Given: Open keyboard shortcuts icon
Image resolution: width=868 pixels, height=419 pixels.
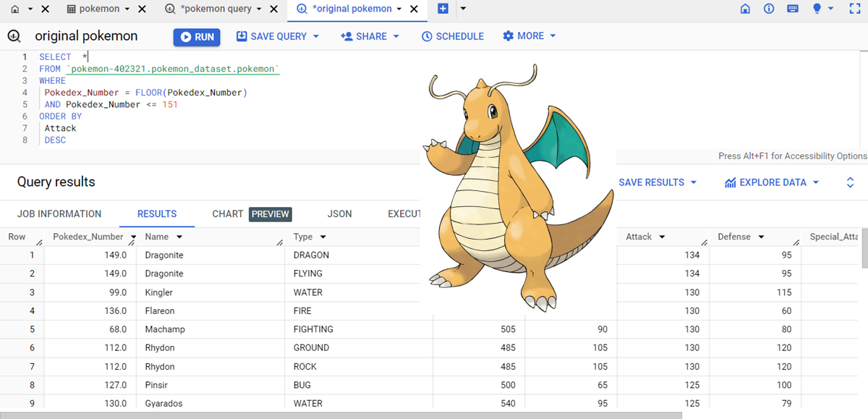Looking at the screenshot, I should click(793, 9).
